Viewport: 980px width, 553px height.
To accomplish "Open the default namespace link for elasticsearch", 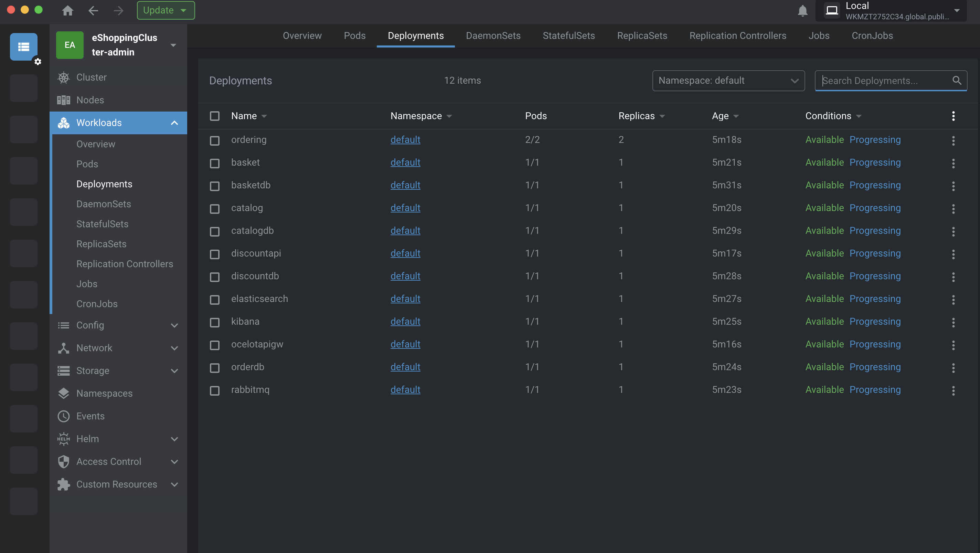I will (x=405, y=299).
